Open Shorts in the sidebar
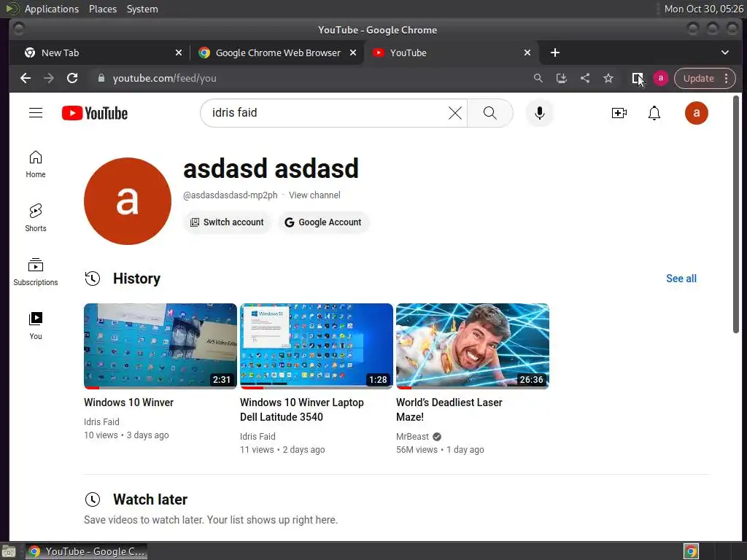Viewport: 747px width, 560px height. pyautogui.click(x=36, y=218)
